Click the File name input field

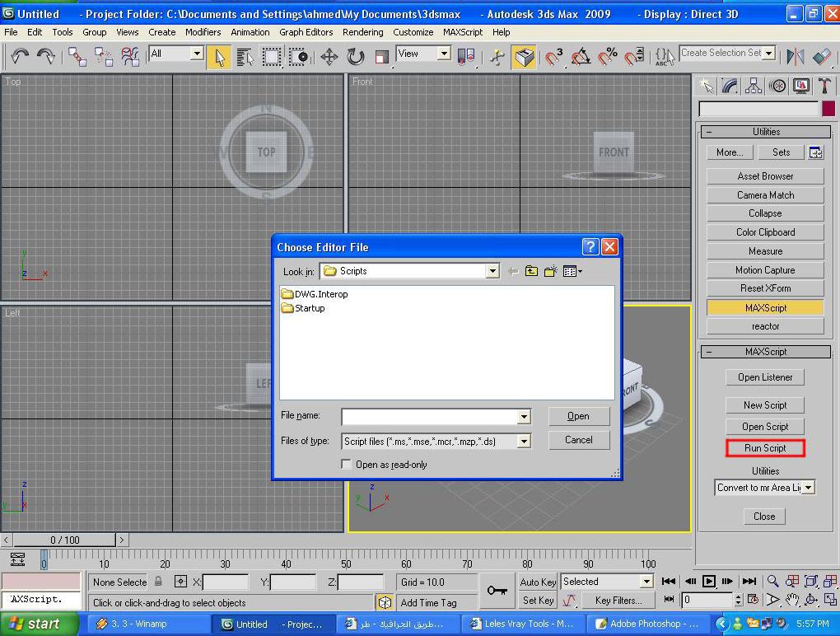click(x=430, y=416)
